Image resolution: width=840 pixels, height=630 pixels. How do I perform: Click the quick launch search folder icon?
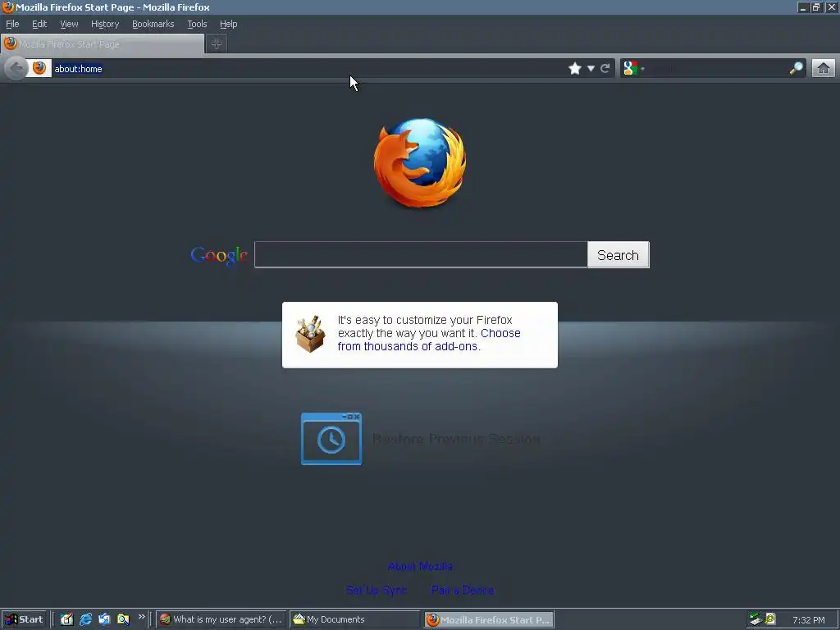[x=123, y=619]
